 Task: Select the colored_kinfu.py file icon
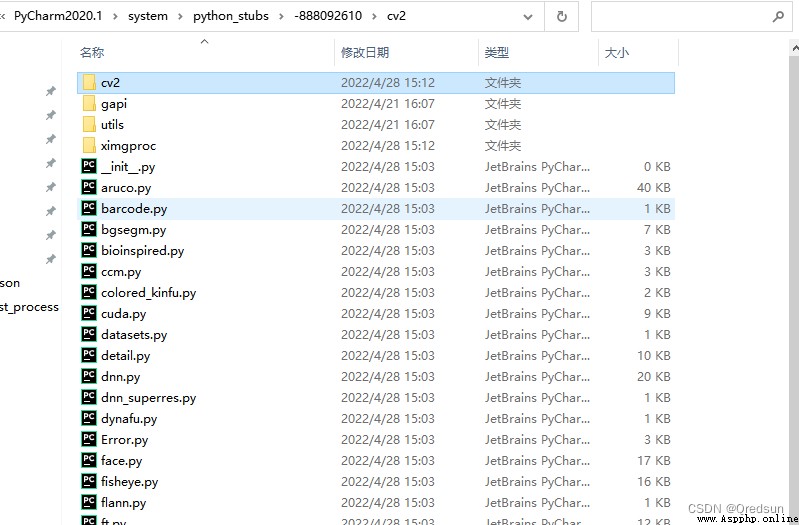(89, 293)
